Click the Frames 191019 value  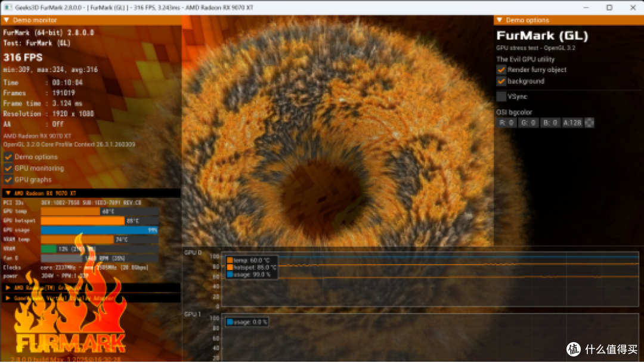coord(64,93)
